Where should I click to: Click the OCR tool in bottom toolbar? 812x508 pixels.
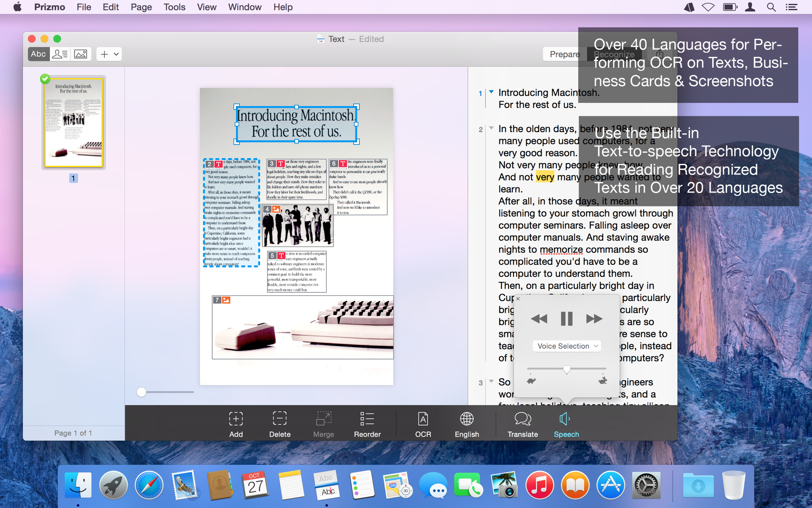[x=422, y=424]
